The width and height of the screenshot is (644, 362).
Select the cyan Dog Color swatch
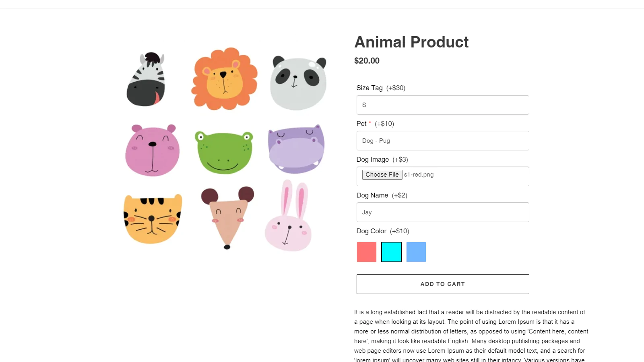click(x=391, y=252)
